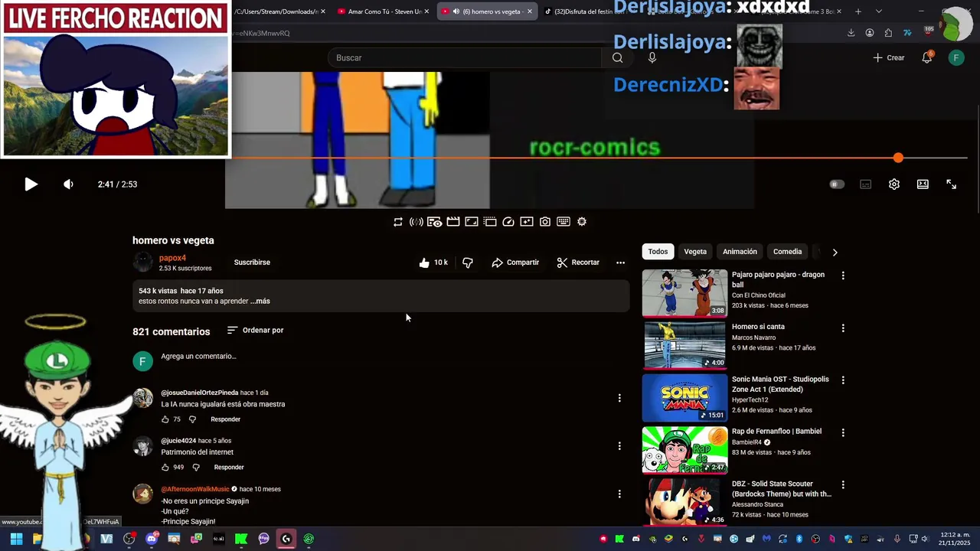Open options for DBZ Solid State Scouter video
The image size is (980, 551).
[843, 484]
